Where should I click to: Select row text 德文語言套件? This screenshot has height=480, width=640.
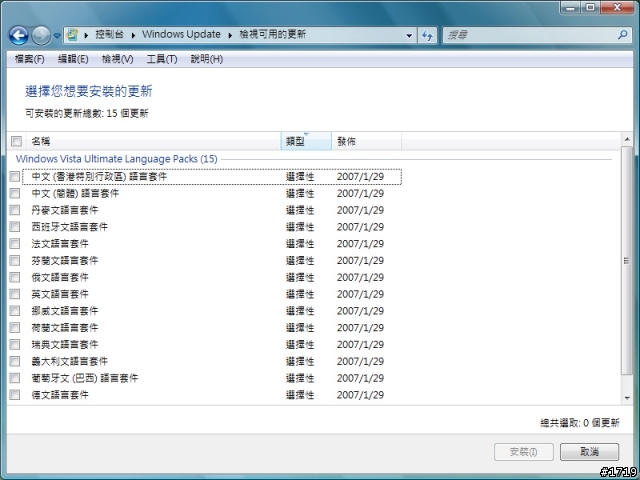pyautogui.click(x=60, y=395)
